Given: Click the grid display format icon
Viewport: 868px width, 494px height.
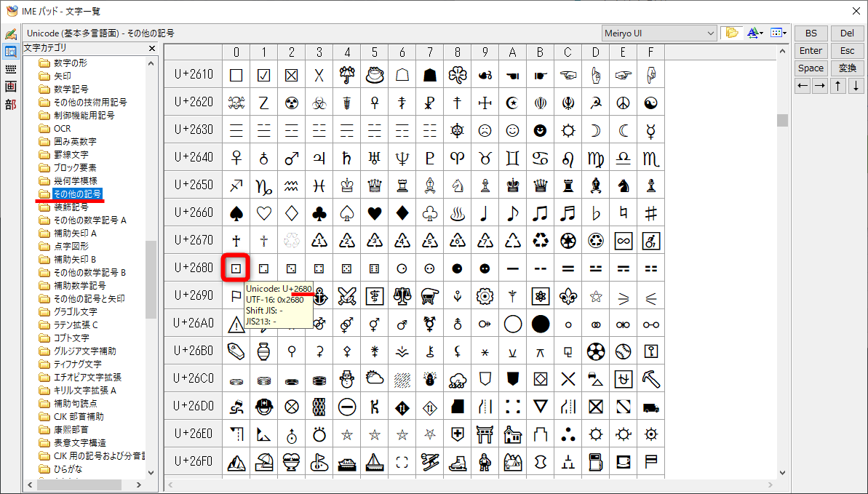Looking at the screenshot, I should coord(776,32).
